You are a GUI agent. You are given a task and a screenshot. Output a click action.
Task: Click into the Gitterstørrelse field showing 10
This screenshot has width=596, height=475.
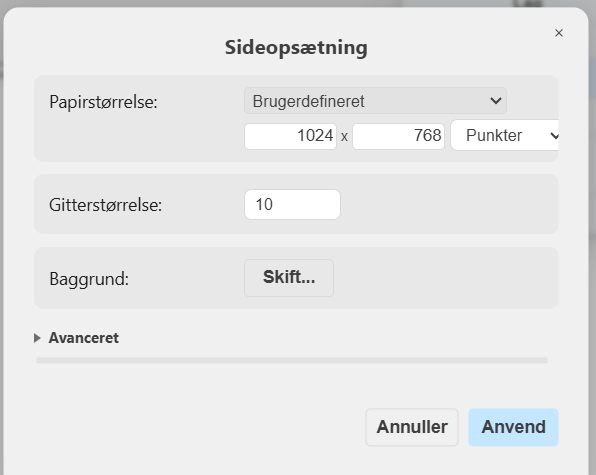coord(292,204)
